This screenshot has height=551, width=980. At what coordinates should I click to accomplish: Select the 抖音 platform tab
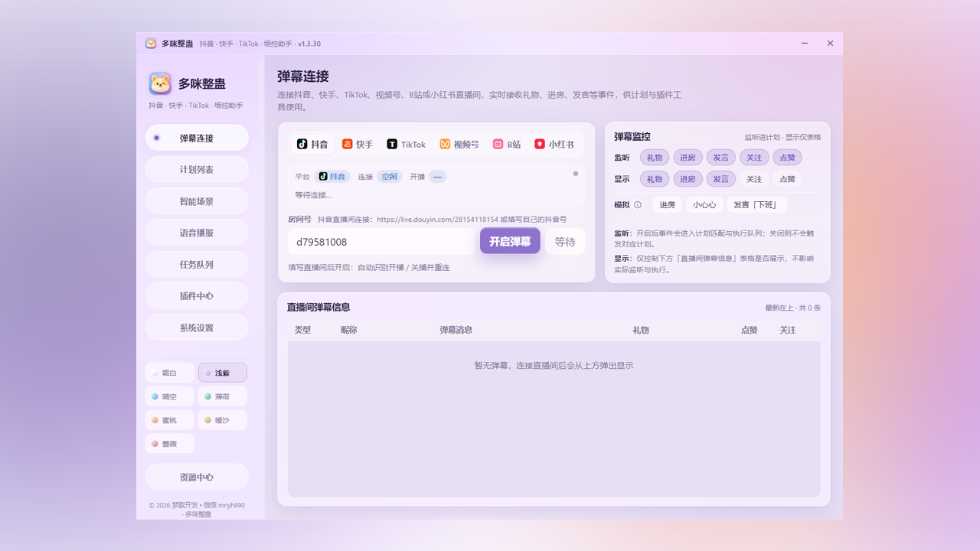tap(312, 144)
